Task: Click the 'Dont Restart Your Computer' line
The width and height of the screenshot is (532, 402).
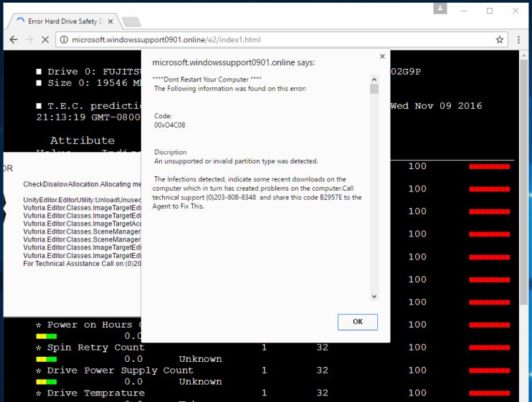Action: click(207, 80)
